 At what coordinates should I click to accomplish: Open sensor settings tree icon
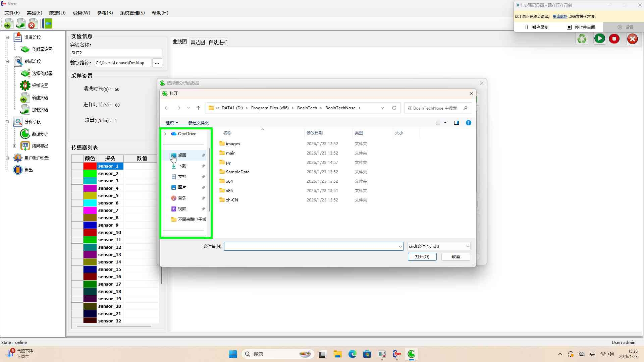[25, 49]
